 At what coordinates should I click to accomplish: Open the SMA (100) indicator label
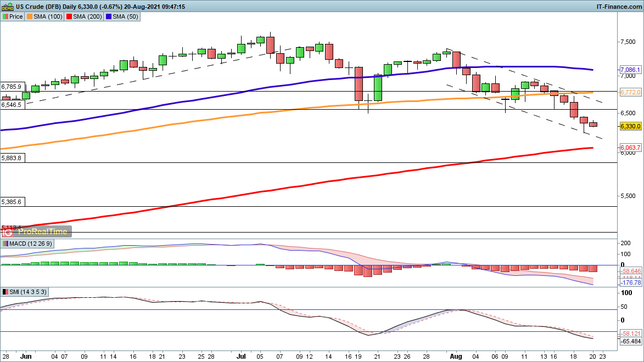pyautogui.click(x=44, y=16)
